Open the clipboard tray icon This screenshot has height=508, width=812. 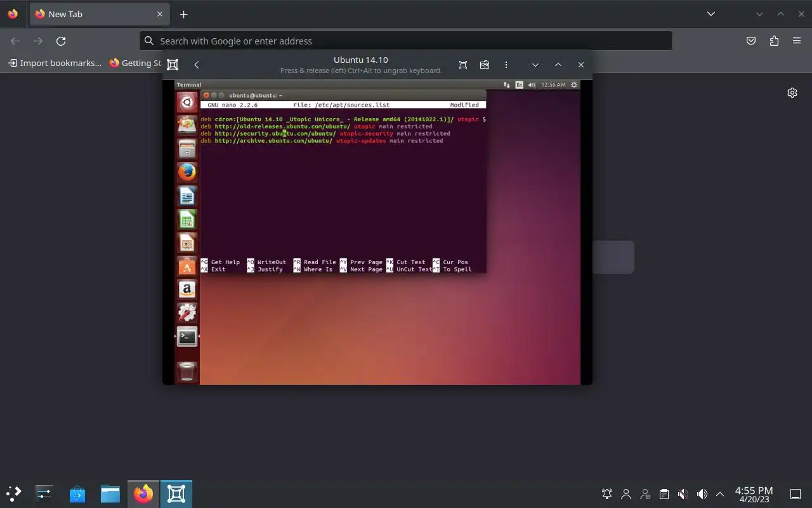pyautogui.click(x=664, y=493)
